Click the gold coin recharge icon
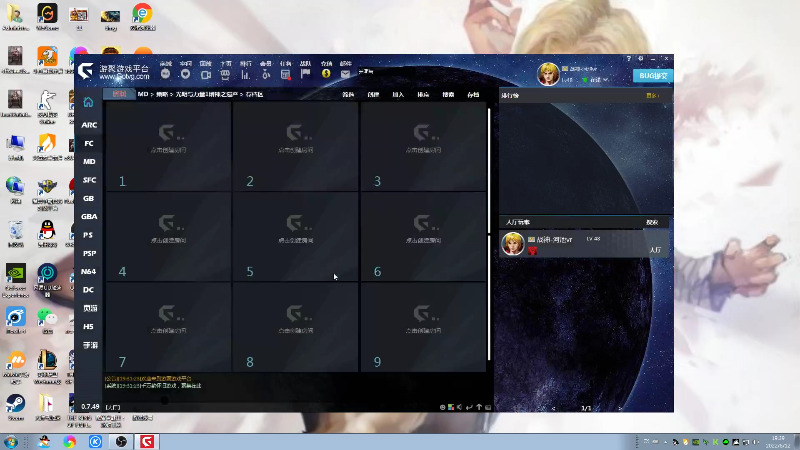The height and width of the screenshot is (450, 800). pos(326,74)
